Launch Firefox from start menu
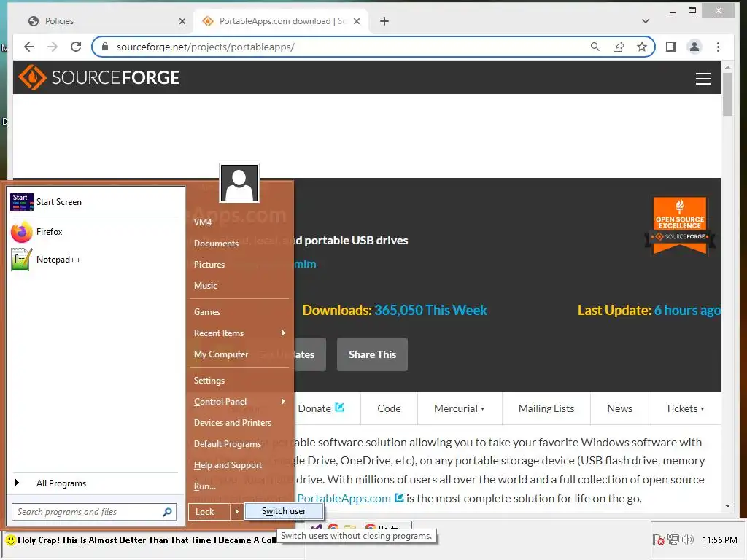Image resolution: width=747 pixels, height=560 pixels. [x=94, y=232]
